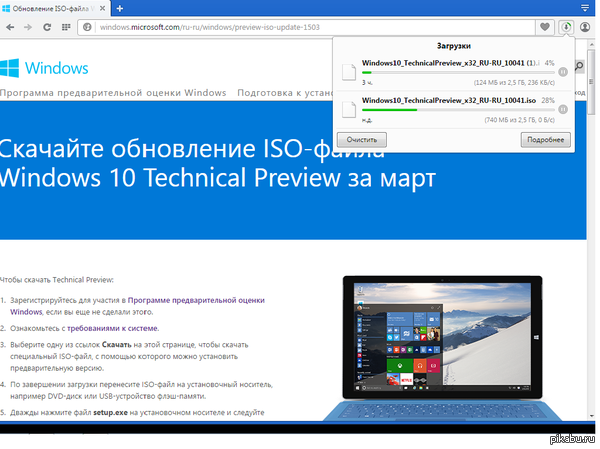Click the globe site info icon
Image resolution: width=600 pixels, height=449 pixels.
point(87,27)
